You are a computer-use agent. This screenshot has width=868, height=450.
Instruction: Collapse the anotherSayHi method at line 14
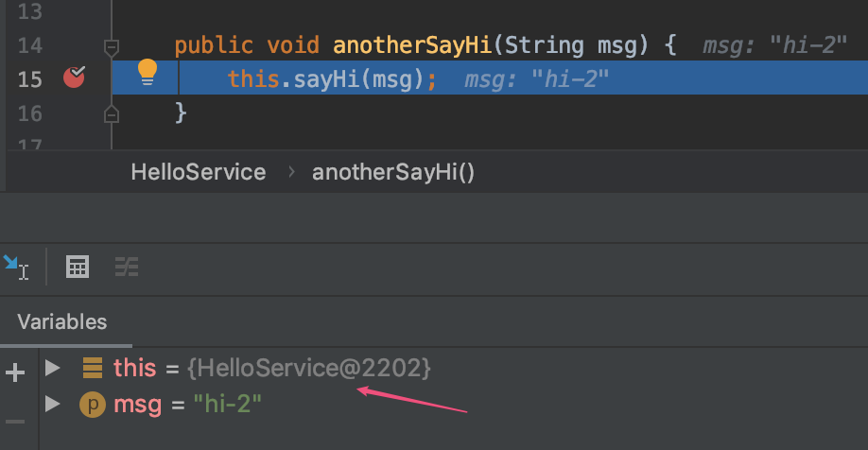point(112,45)
